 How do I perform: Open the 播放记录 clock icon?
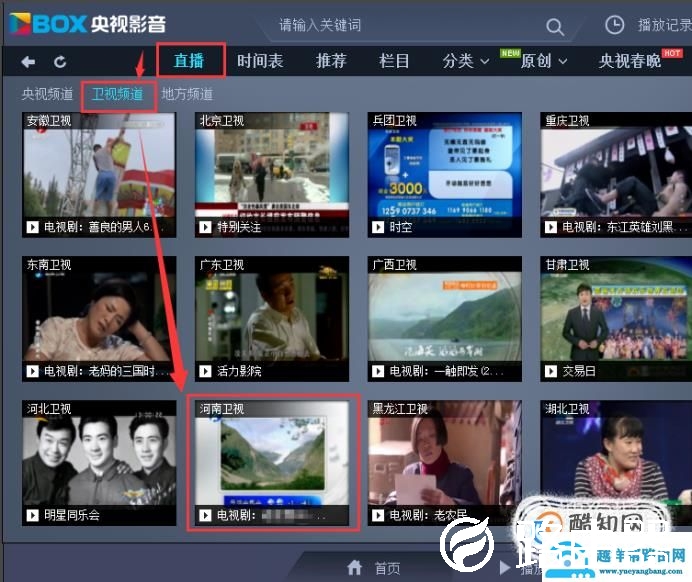pyautogui.click(x=614, y=25)
